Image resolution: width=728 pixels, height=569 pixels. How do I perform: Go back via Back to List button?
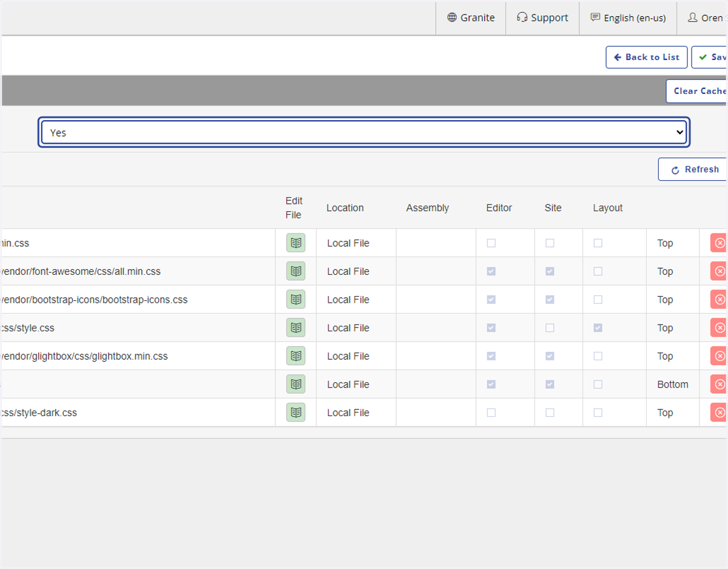pyautogui.click(x=647, y=57)
